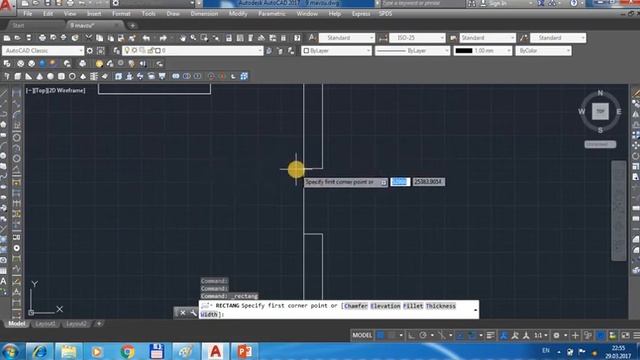Click the 3D torus modeling icon
This screenshot has width=640, height=360.
(x=72, y=76)
